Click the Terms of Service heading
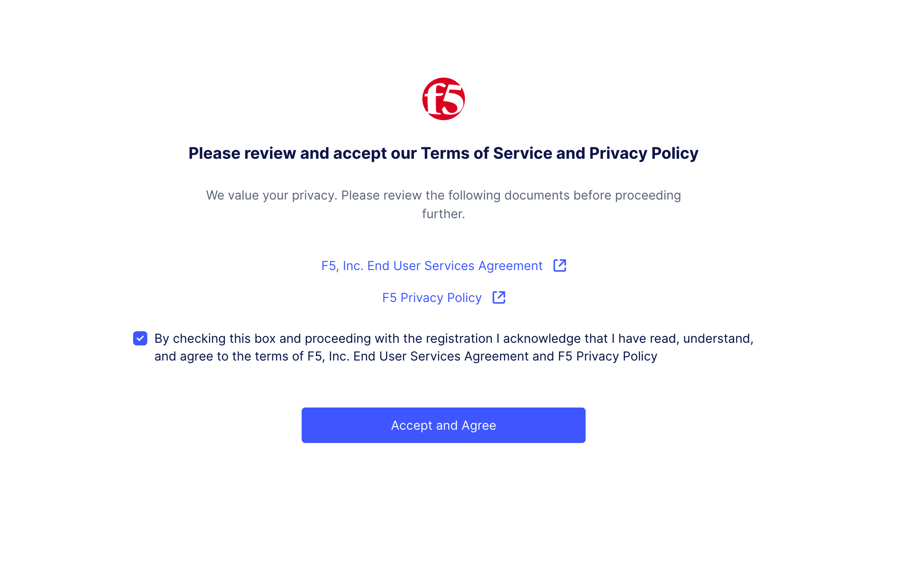The image size is (921, 588). (443, 153)
